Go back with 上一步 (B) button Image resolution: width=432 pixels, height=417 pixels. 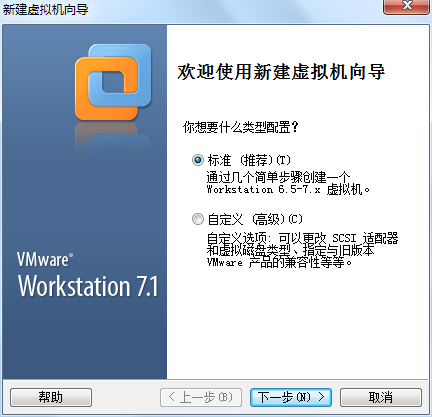click(x=201, y=397)
